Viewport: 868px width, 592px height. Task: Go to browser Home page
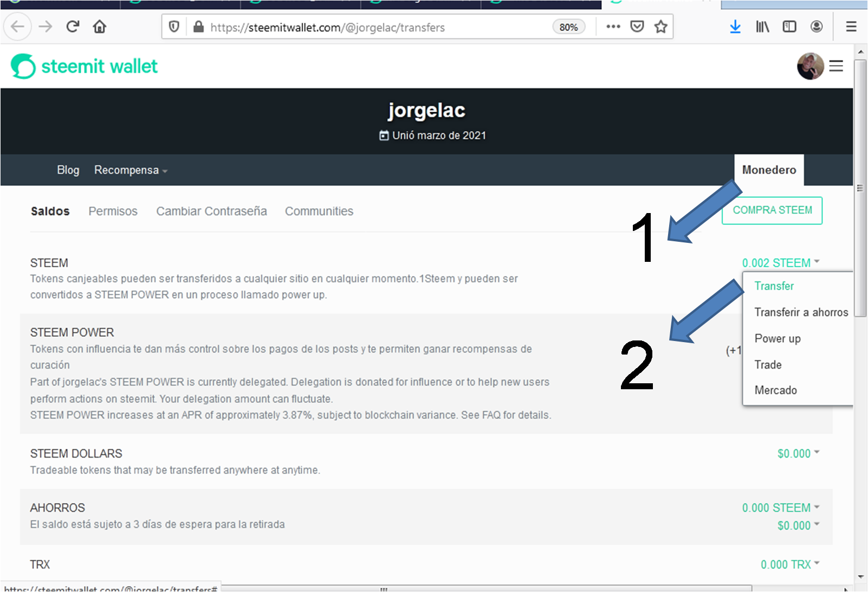click(x=100, y=27)
